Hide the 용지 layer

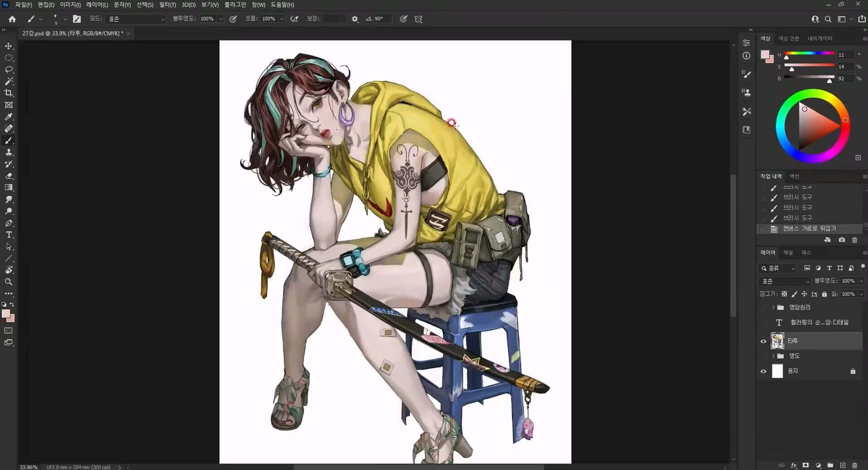(763, 371)
